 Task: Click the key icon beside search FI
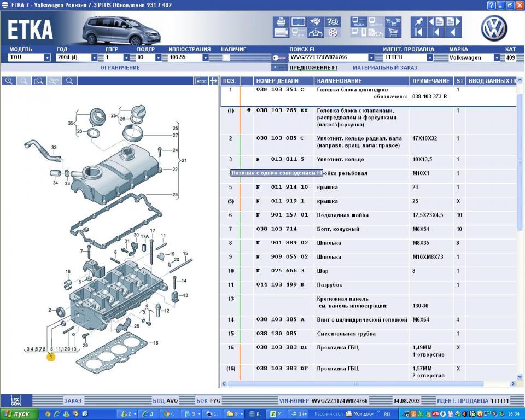click(278, 57)
